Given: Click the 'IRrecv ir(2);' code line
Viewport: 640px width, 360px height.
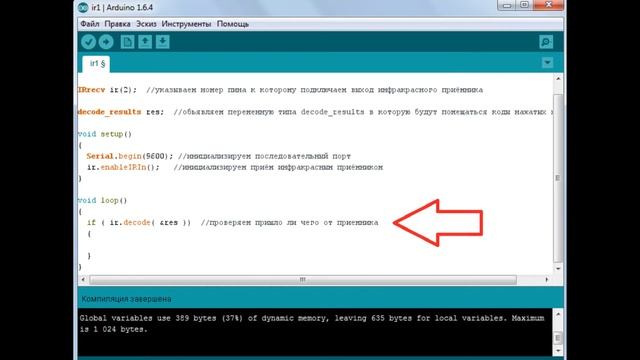Looking at the screenshot, I should click(x=107, y=90).
